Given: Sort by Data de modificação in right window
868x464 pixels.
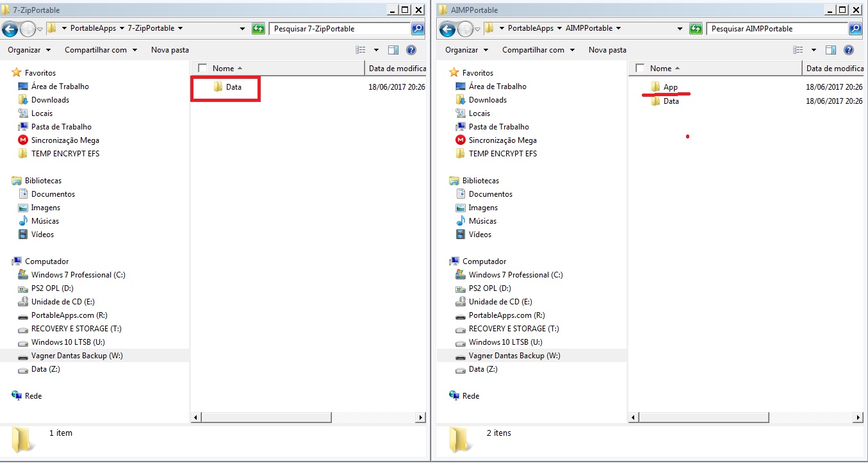Looking at the screenshot, I should tap(833, 68).
